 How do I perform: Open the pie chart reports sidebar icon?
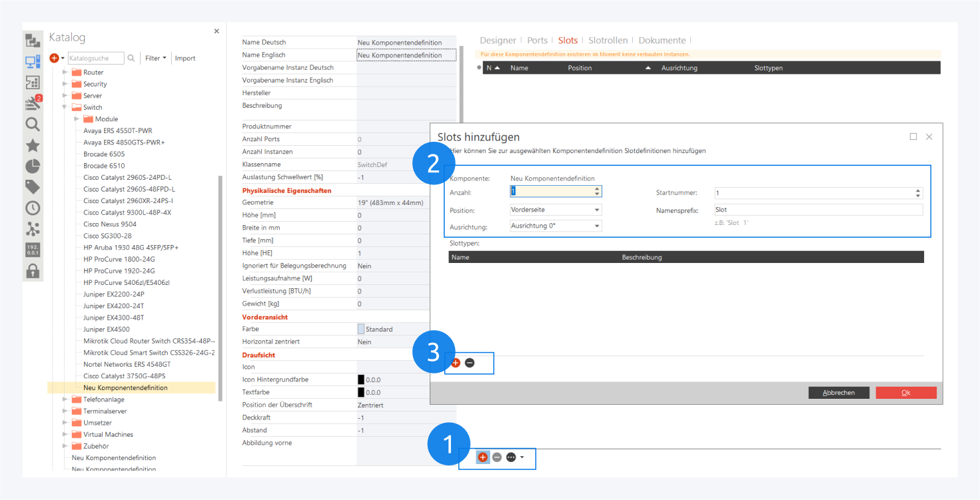tap(33, 166)
